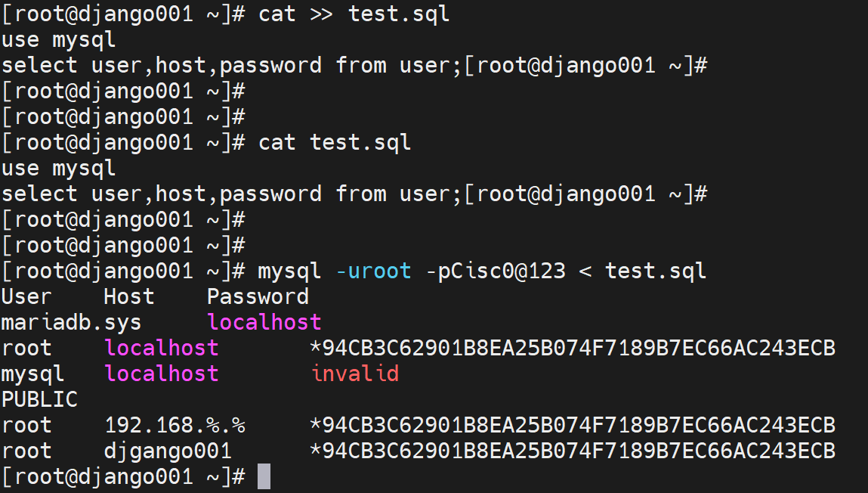Click the red "invalid" password value
868x493 pixels.
[354, 374]
